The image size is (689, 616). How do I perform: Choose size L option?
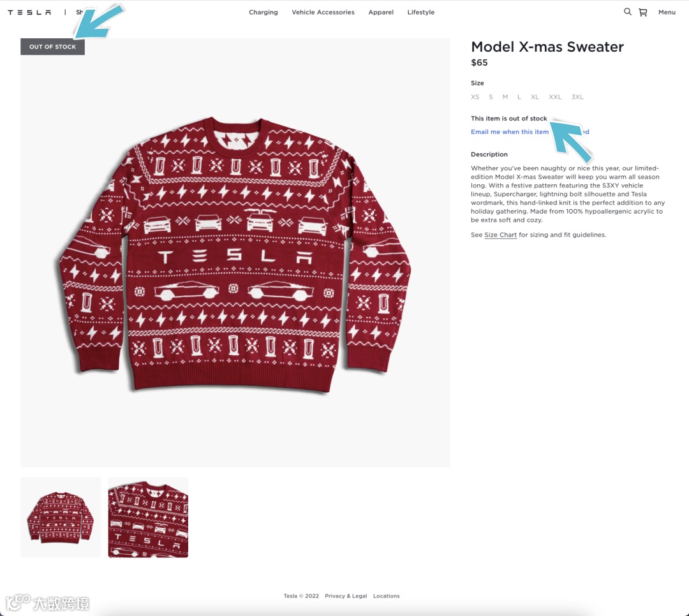(519, 97)
